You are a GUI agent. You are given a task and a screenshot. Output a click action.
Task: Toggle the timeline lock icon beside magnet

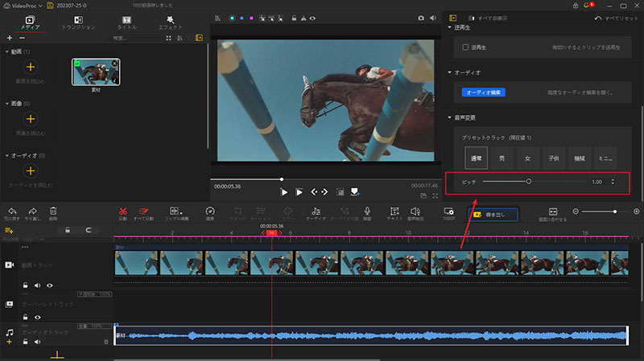[68, 230]
